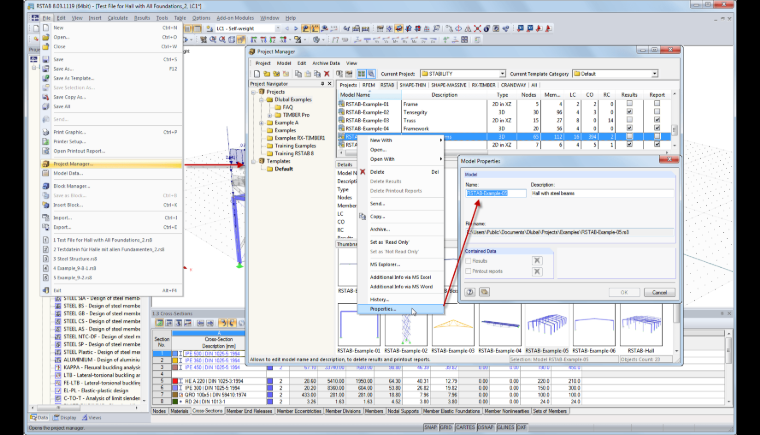
Task: Click Description field in Model Properties
Action: [602, 193]
